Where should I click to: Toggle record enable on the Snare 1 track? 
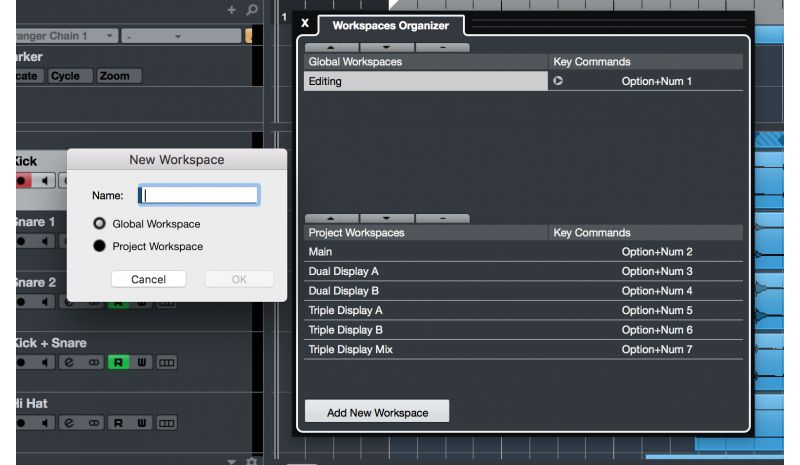pos(21,241)
